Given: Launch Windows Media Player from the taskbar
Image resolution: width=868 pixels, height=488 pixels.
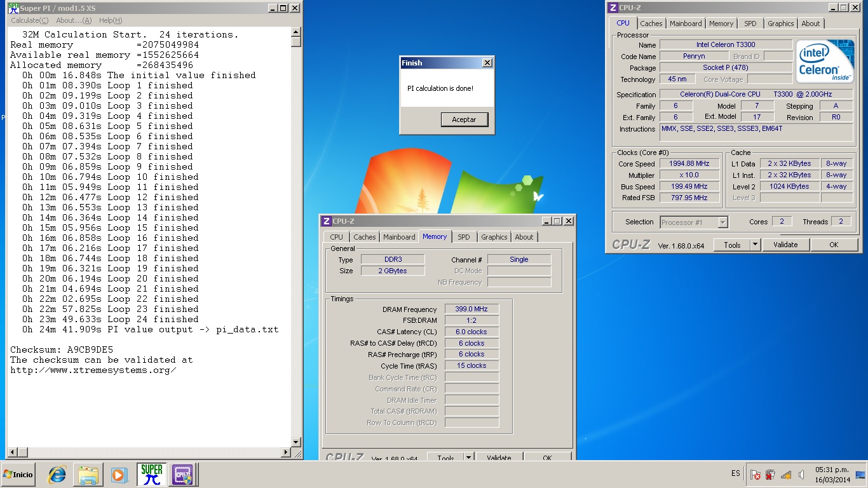Looking at the screenshot, I should coord(118,475).
